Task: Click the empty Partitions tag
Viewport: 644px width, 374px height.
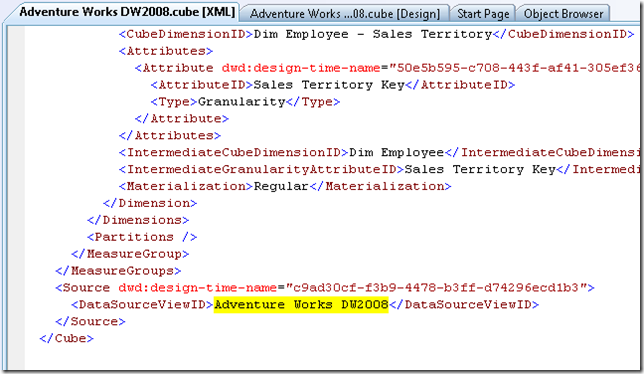Action: click(x=142, y=237)
